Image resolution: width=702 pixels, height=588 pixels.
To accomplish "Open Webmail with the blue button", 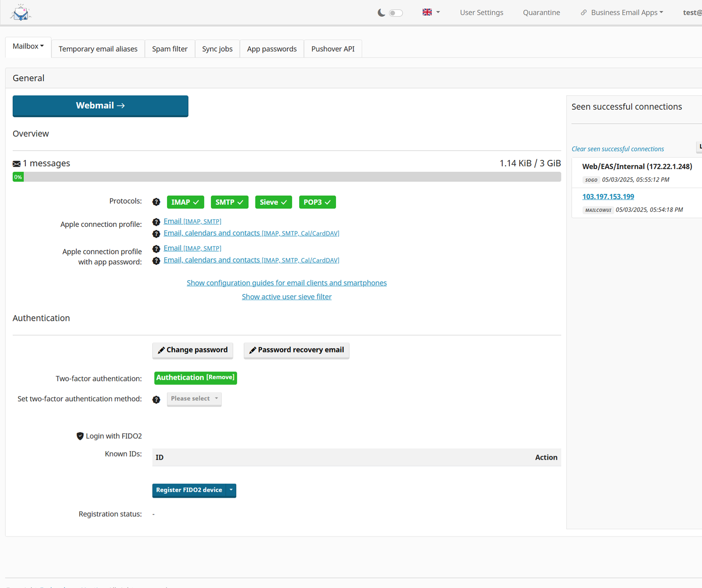I will pyautogui.click(x=100, y=106).
